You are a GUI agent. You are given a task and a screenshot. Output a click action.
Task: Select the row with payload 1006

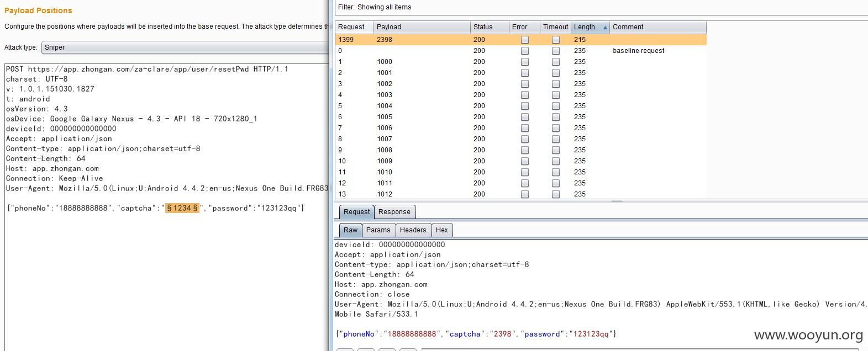(520, 128)
